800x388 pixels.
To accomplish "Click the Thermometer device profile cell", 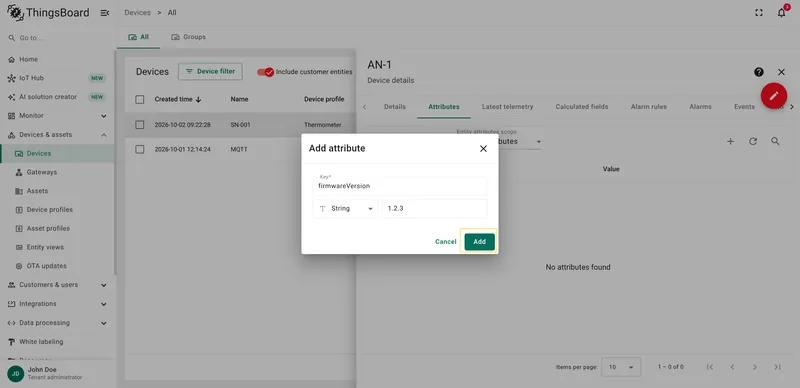I will pos(322,125).
